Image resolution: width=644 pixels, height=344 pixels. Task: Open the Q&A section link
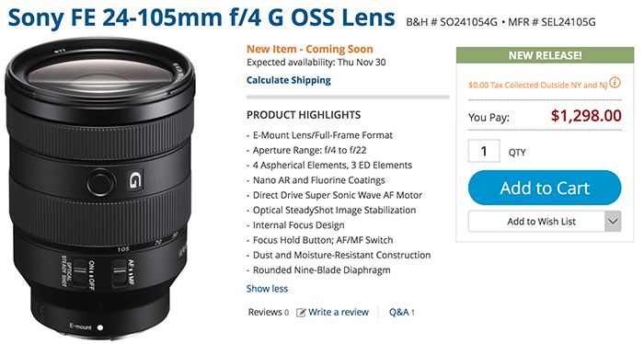pyautogui.click(x=402, y=313)
